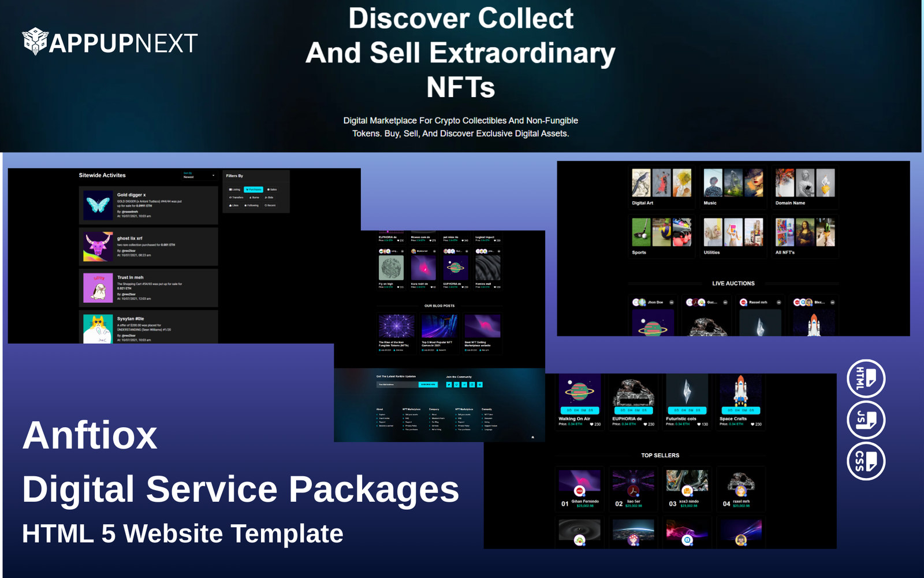The image size is (924, 578).
Task: Open the Sports category
Action: coord(661,236)
